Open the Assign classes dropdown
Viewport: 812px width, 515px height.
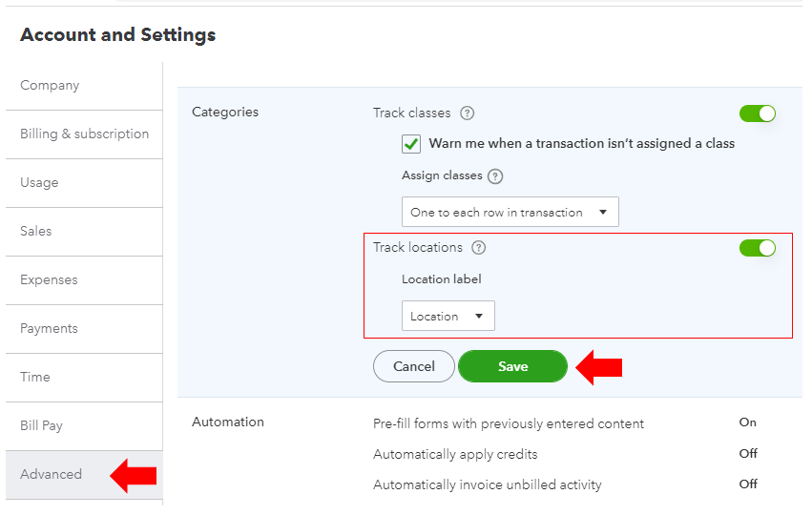[510, 212]
